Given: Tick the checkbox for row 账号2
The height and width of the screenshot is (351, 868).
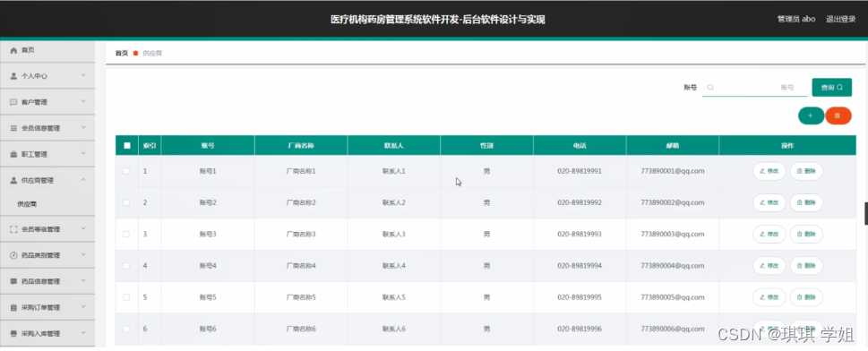Looking at the screenshot, I should click(126, 202).
